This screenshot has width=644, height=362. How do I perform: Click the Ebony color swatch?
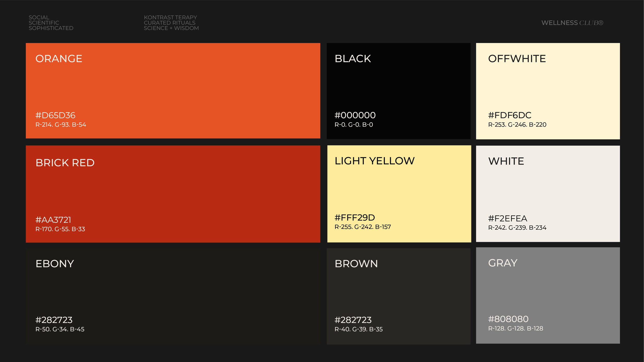click(x=173, y=296)
